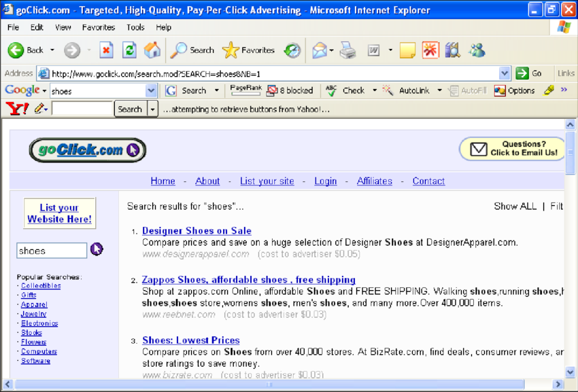Click the Questions email envelope banner
This screenshot has width=578, height=392.
512,149
